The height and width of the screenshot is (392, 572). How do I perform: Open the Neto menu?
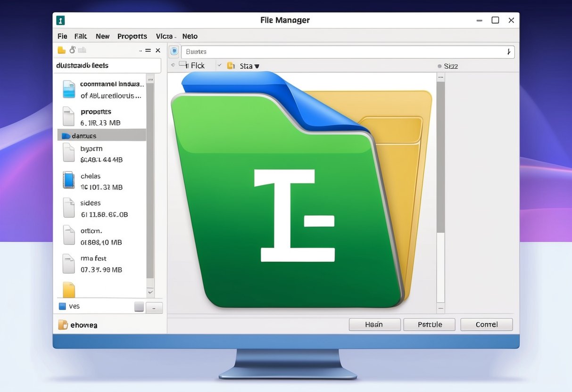pyautogui.click(x=190, y=36)
